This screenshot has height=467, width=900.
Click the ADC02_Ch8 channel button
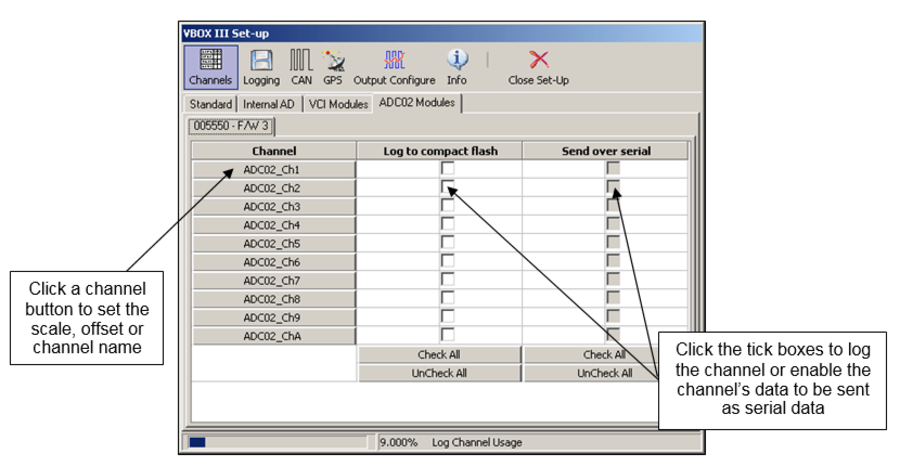coord(274,299)
